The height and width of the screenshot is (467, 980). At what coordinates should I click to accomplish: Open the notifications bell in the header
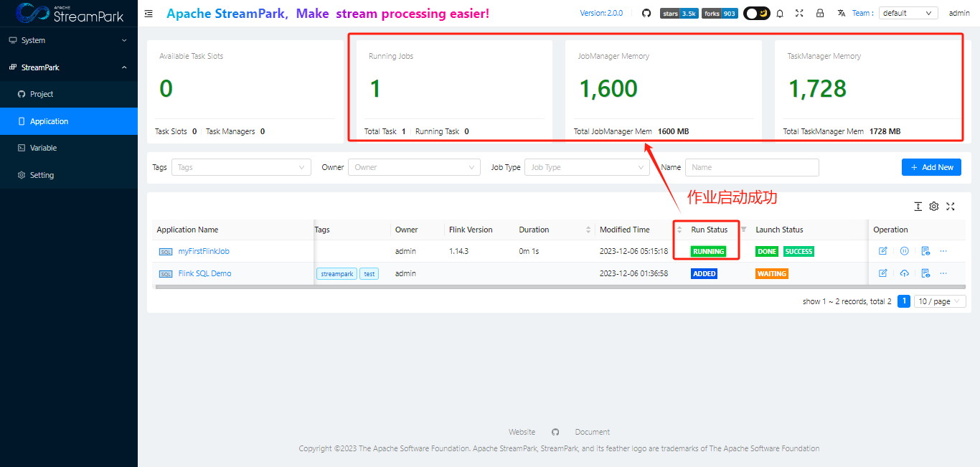[780, 12]
